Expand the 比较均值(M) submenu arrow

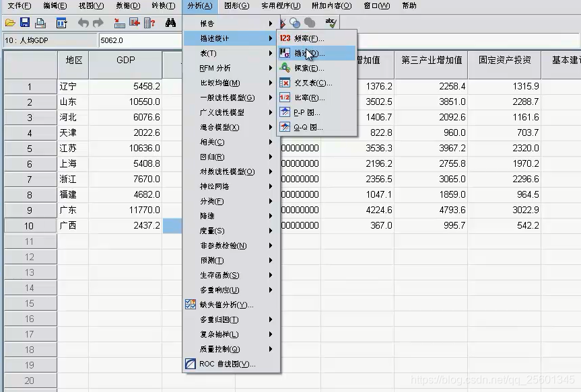click(x=271, y=83)
